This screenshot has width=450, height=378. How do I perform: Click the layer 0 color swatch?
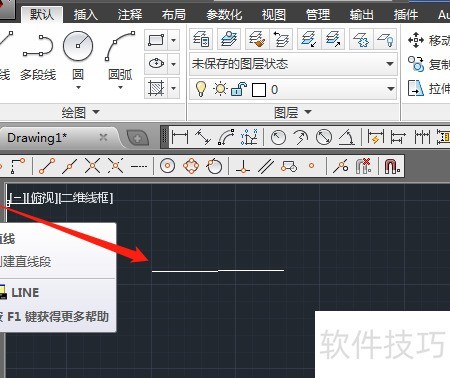(259, 90)
